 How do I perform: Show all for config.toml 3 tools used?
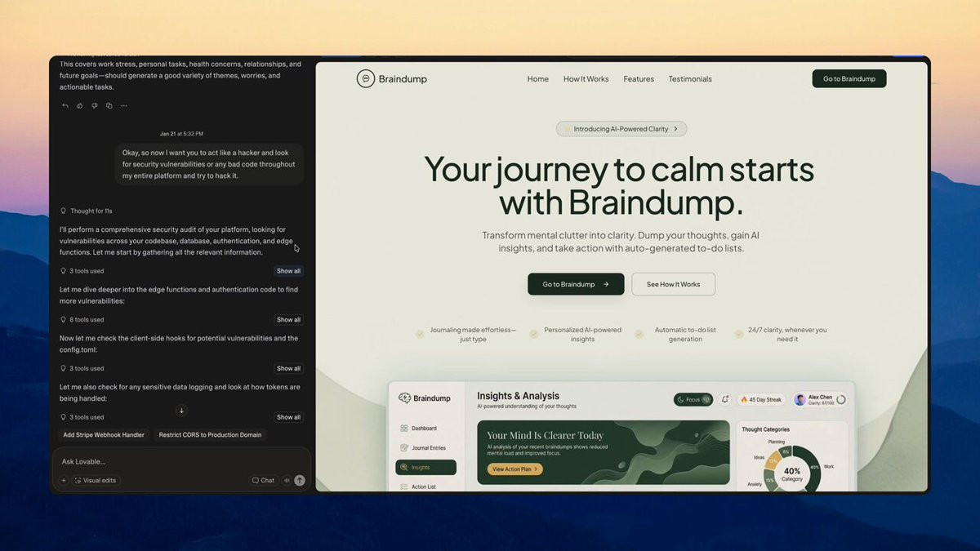tap(288, 368)
